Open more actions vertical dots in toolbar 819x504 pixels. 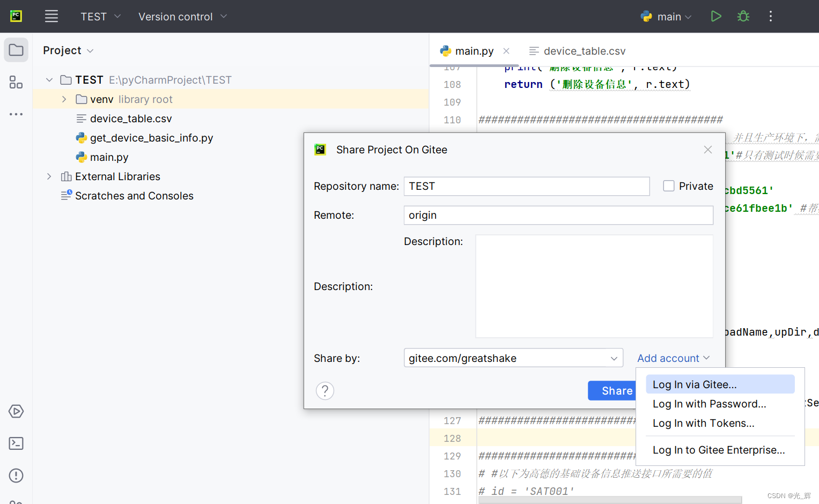(771, 16)
